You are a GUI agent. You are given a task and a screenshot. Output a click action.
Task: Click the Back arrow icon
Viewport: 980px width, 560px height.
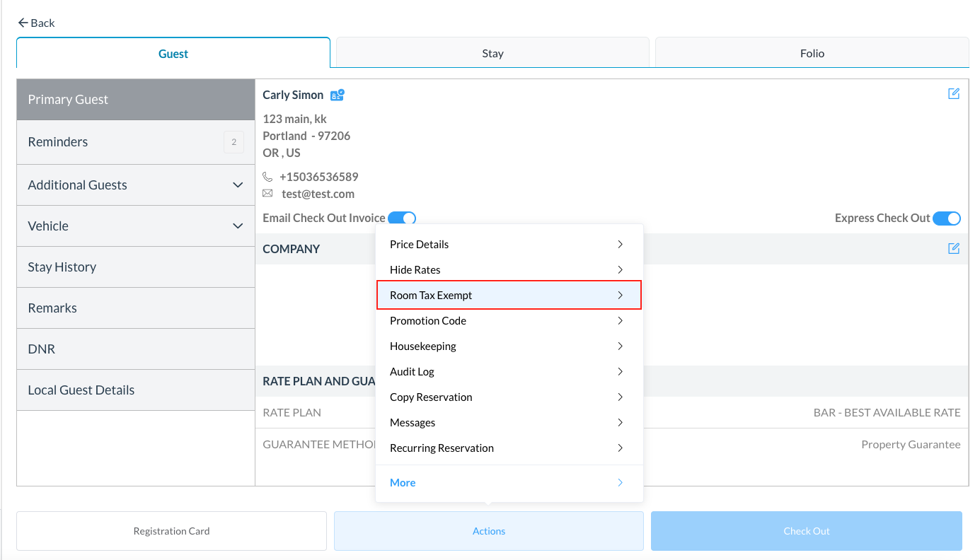[23, 23]
